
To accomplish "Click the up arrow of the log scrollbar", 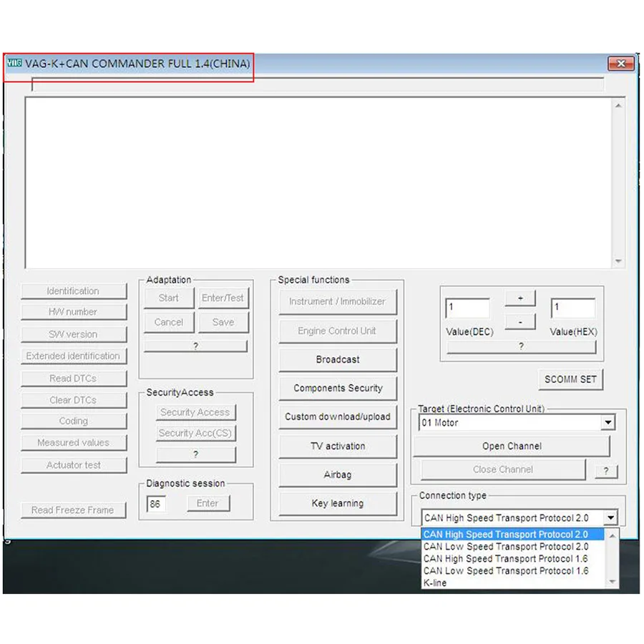I will click(618, 106).
